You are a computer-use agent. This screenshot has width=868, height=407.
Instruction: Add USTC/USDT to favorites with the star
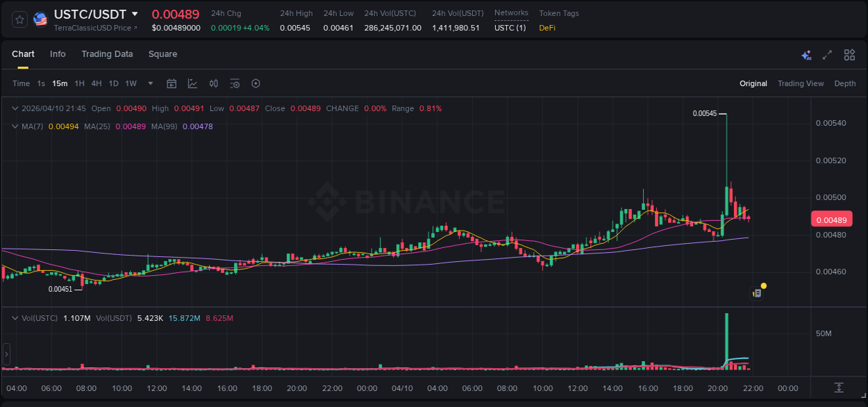click(19, 19)
